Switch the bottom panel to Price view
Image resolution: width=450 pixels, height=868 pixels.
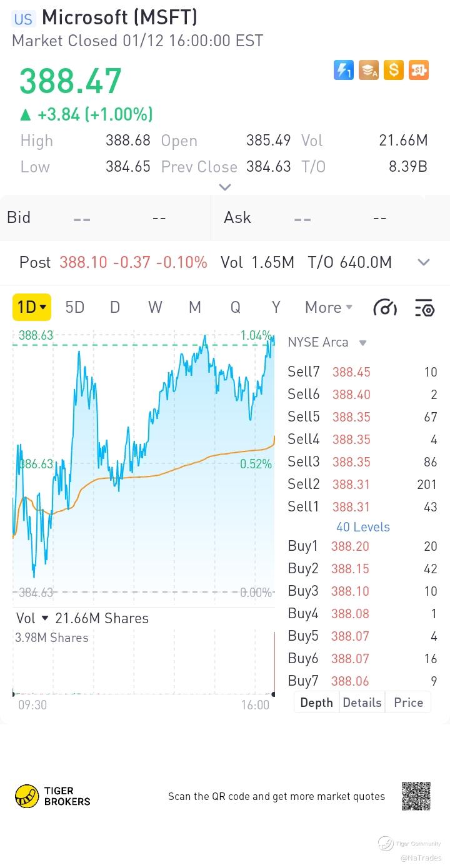408,703
